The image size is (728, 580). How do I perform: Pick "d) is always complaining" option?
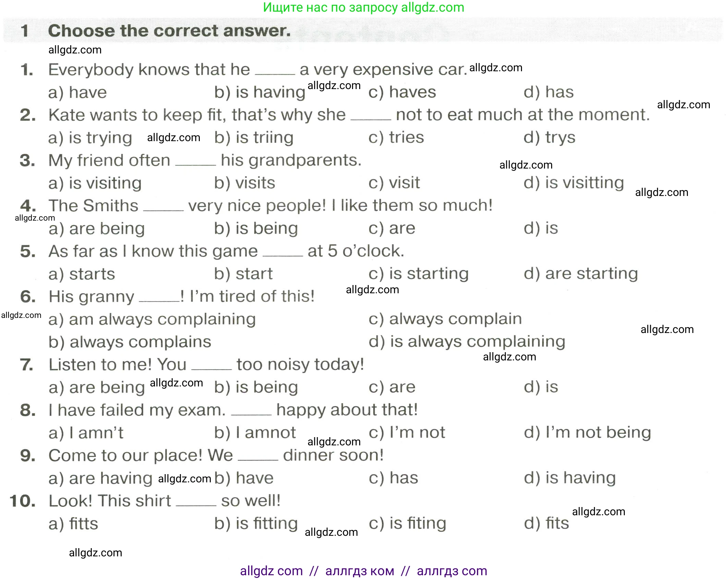467,342
